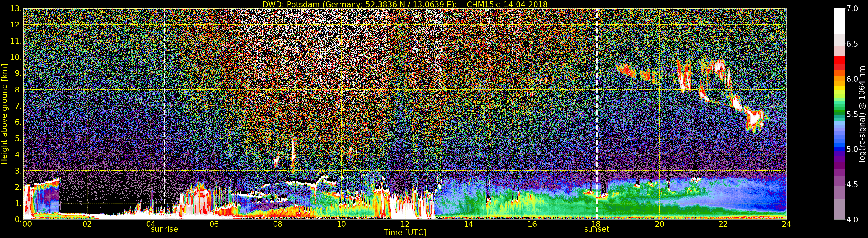Click the y-axis tick label '7.'

point(18,106)
